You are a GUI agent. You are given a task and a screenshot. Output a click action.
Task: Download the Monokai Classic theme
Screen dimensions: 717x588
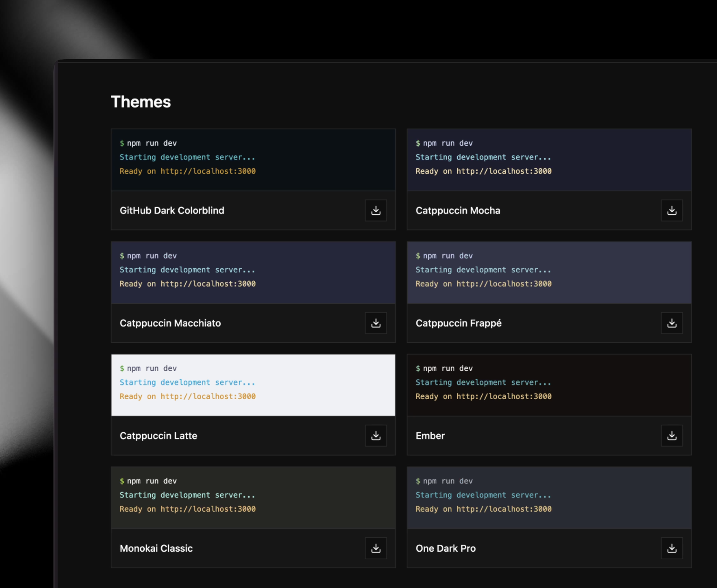376,548
